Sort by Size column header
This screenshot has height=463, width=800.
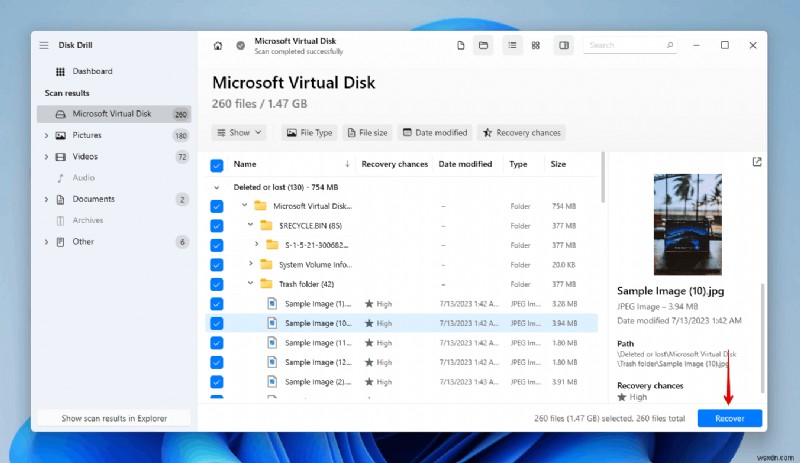(x=558, y=164)
